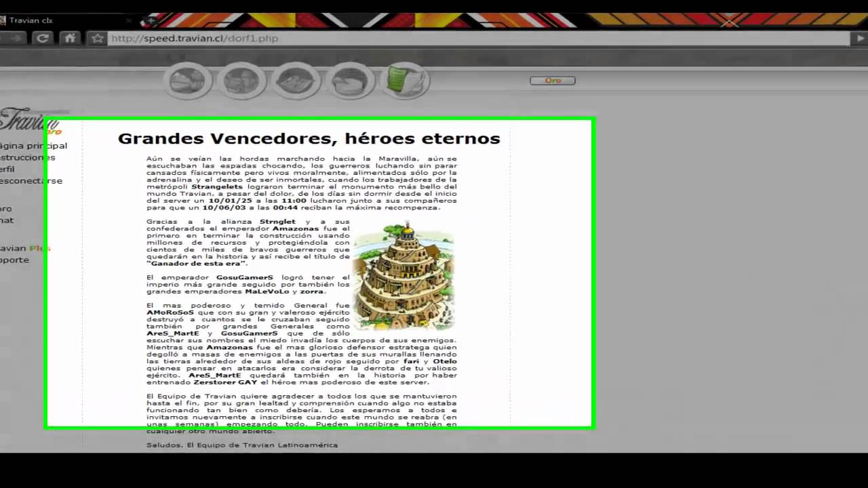
Task: Click GosuGamerS after El emperador
Action: [245, 277]
